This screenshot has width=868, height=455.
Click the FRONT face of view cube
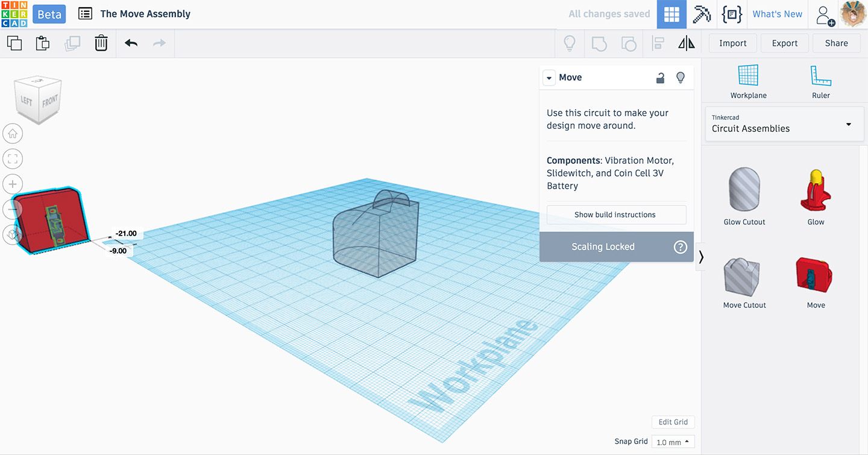coord(49,100)
